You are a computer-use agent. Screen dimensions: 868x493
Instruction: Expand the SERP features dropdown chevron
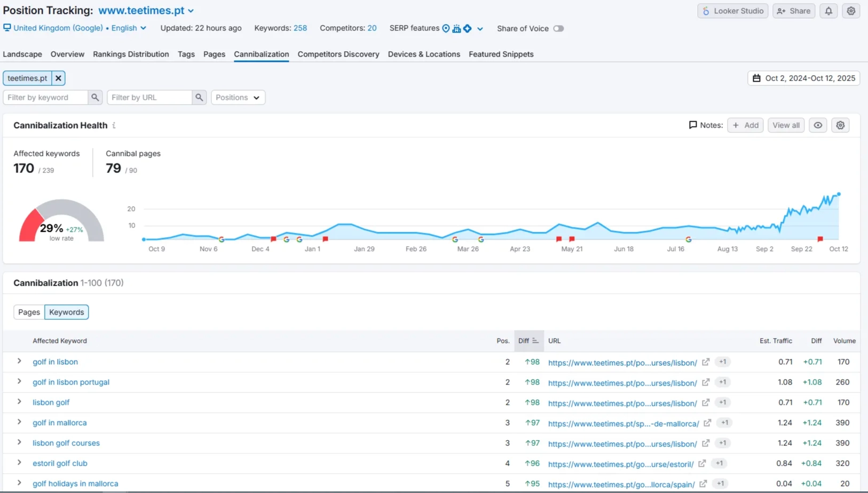(x=480, y=28)
